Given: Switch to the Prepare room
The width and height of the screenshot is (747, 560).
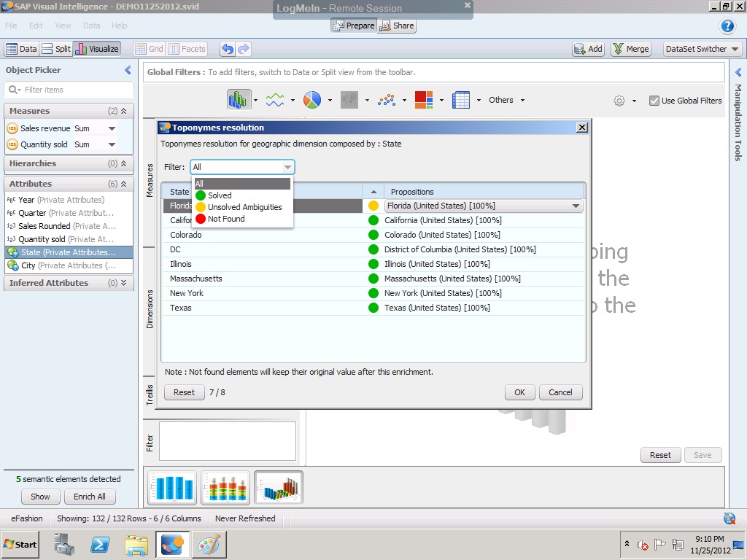Looking at the screenshot, I should tap(354, 26).
